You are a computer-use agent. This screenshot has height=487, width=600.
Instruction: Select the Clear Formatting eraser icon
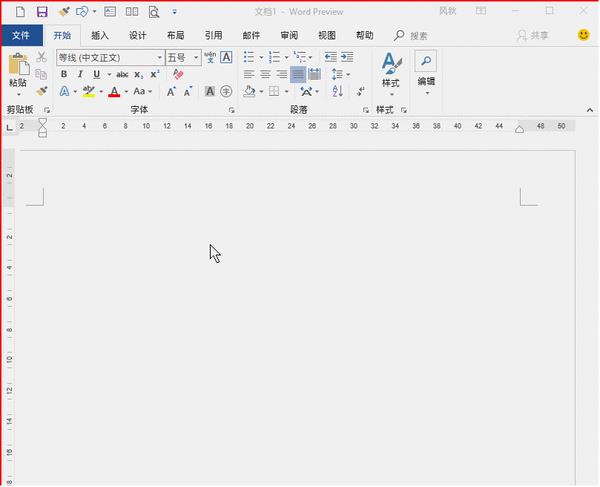(178, 74)
